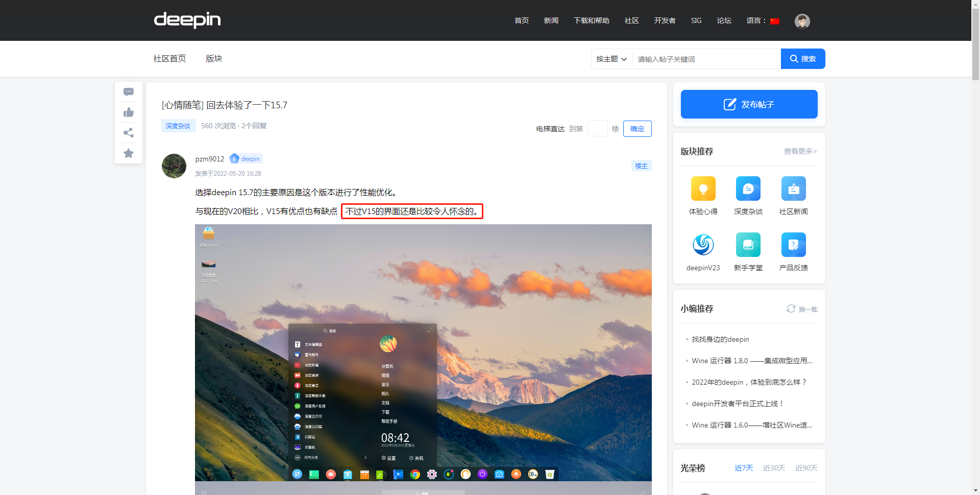The width and height of the screenshot is (980, 495).
Task: Click the deepin level badge beside pzm9012
Action: click(246, 159)
